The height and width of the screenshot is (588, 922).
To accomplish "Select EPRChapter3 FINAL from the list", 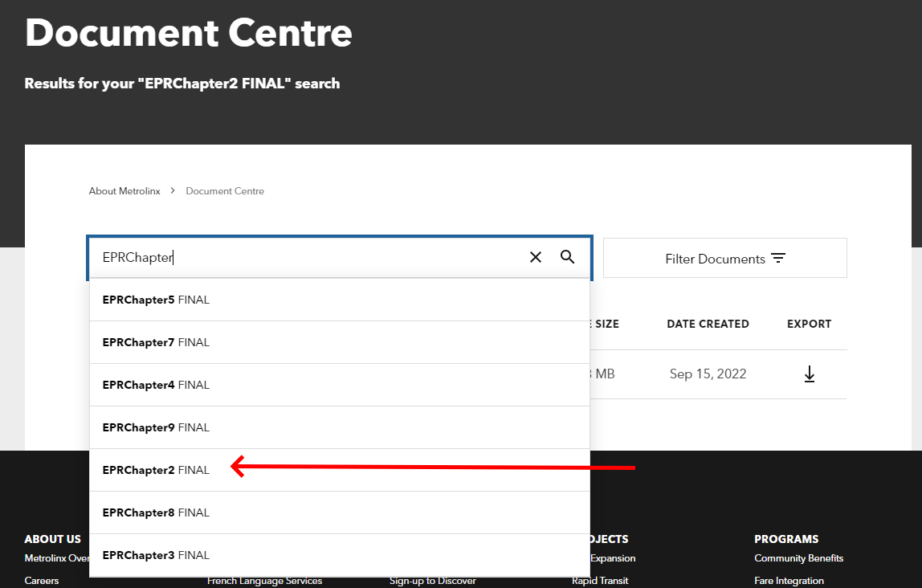I will 156,555.
